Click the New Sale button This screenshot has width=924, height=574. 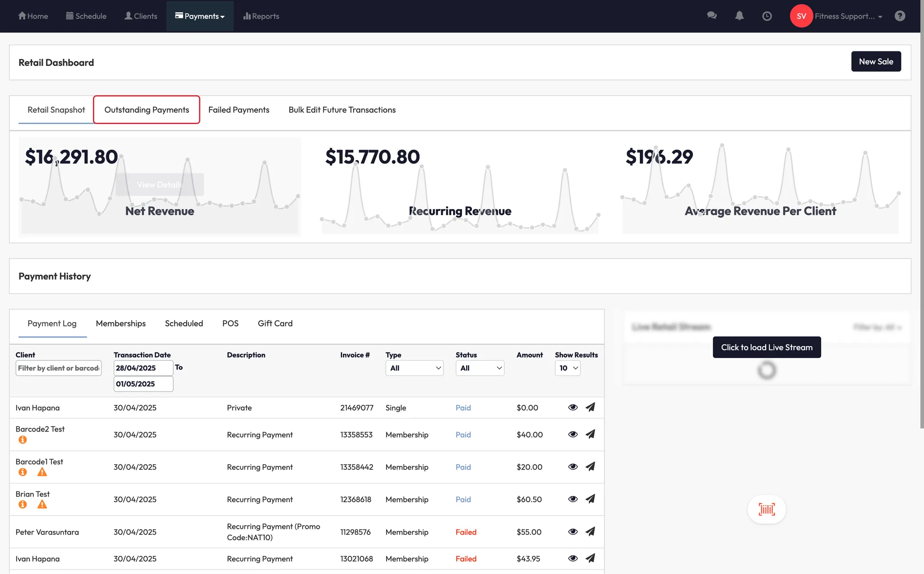876,61
